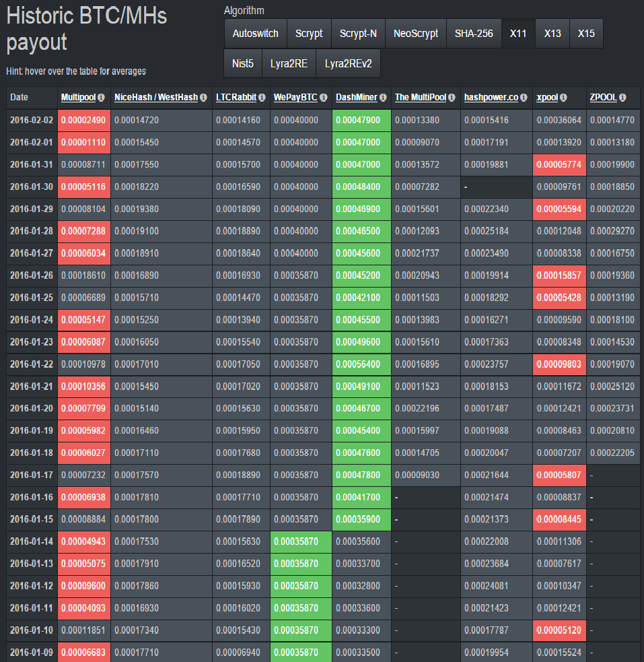Click red xpool value 0.00005774
644x662 pixels.
[x=559, y=164]
